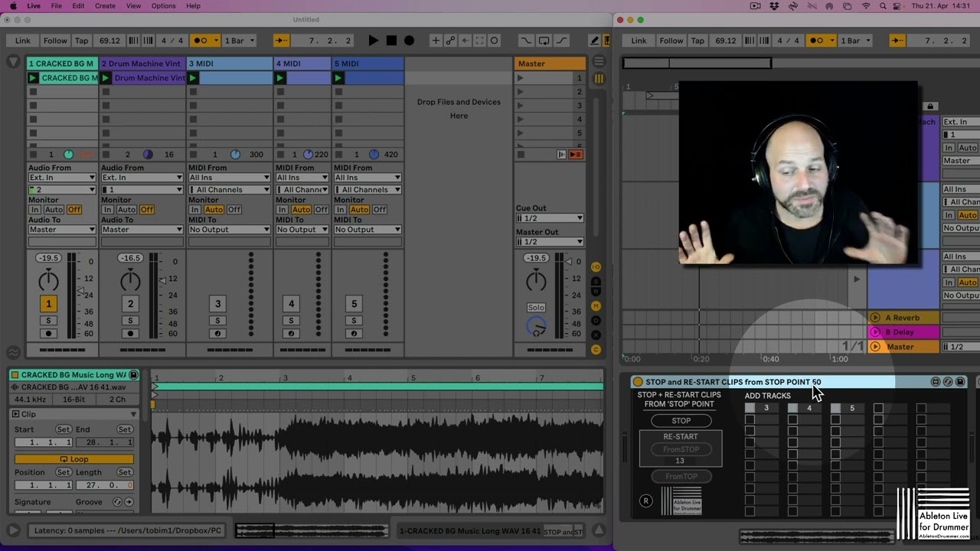Toggle the MIDI Arrangement Overdub plus icon
Screen dimensions: 980x551
(436, 41)
